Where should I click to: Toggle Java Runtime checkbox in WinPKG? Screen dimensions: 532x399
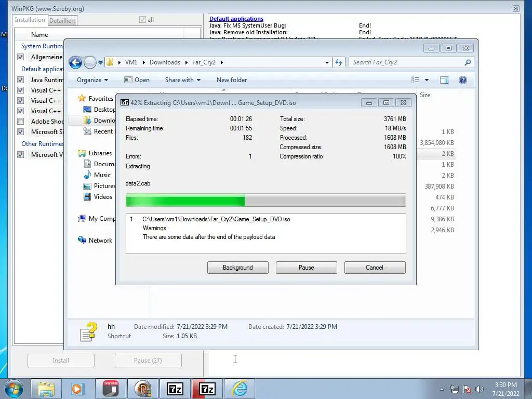pos(20,79)
